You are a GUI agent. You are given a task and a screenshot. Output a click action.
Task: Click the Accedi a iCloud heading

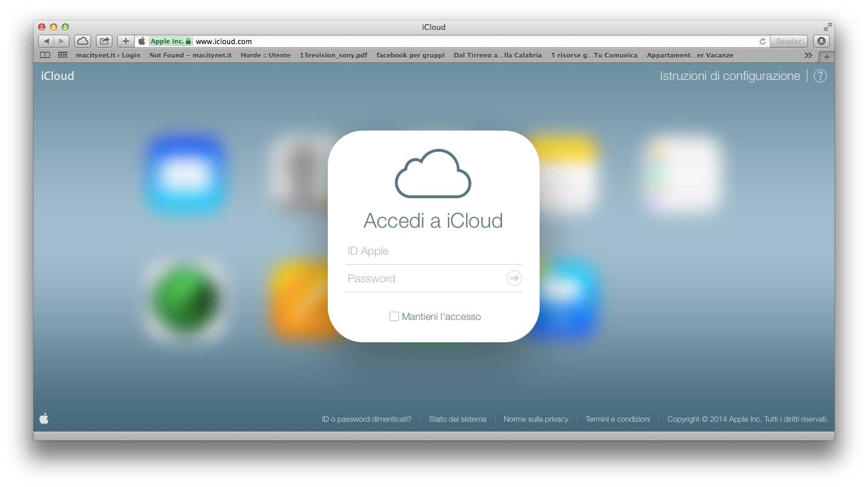point(434,221)
